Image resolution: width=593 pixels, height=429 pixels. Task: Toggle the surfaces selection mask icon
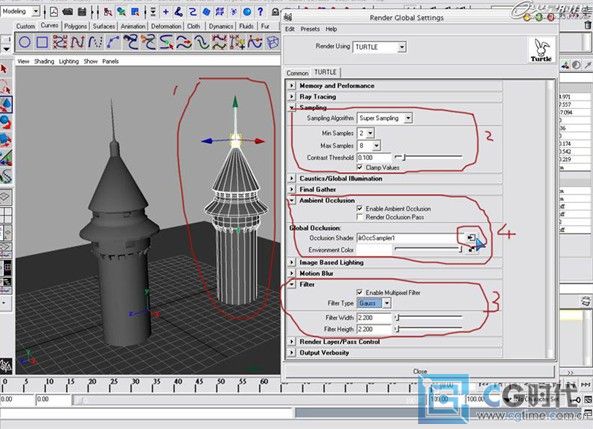tap(206, 12)
